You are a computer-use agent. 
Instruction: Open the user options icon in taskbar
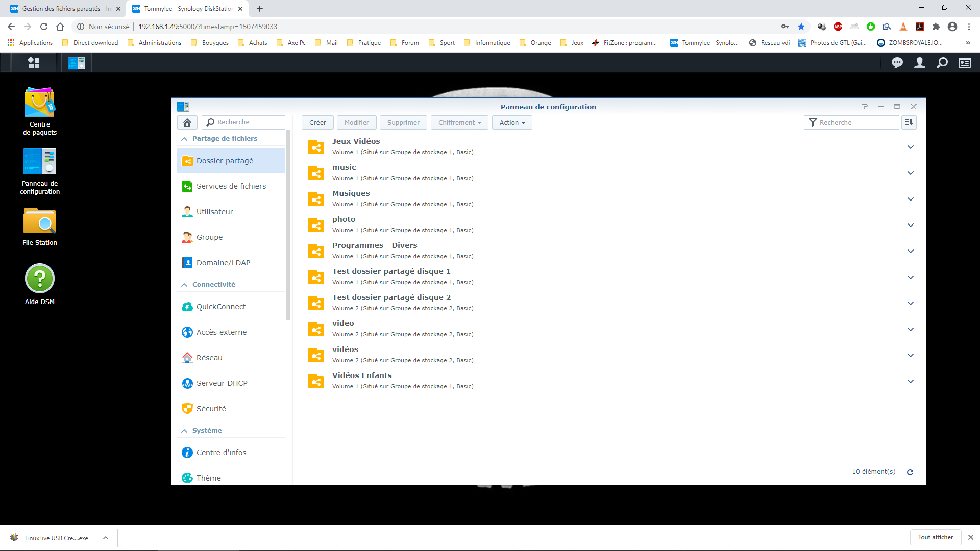pyautogui.click(x=919, y=63)
